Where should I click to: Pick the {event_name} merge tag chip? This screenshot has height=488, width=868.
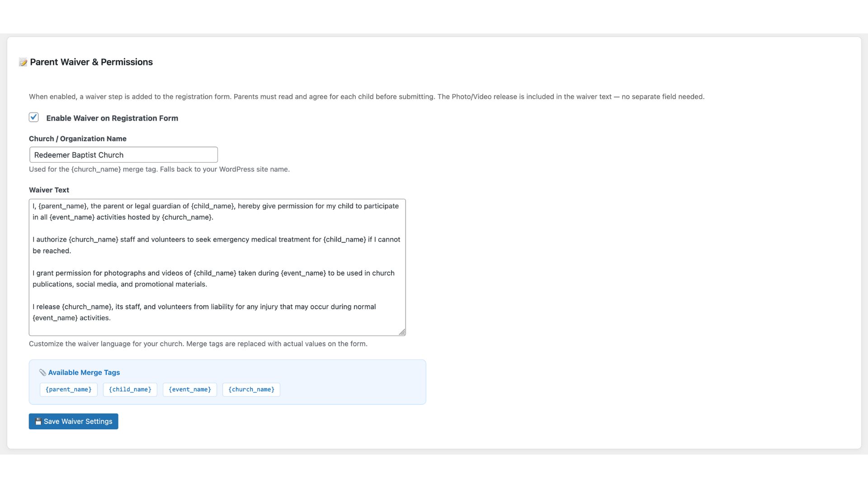pyautogui.click(x=190, y=389)
